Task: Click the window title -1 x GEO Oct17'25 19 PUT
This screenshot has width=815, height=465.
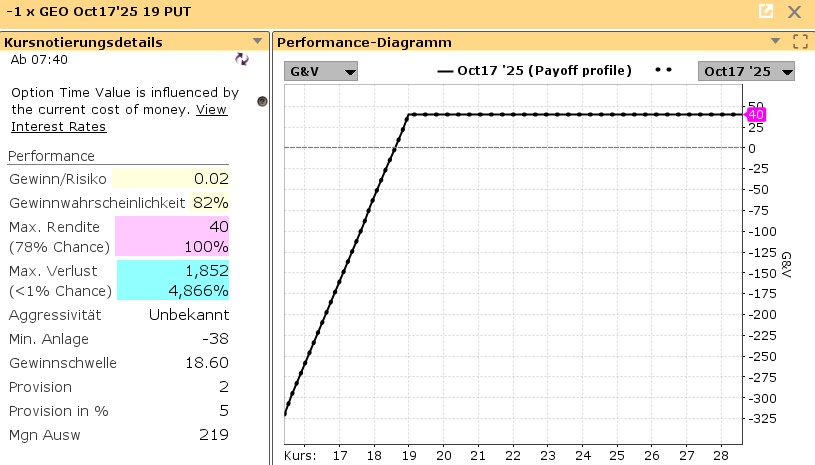Action: tap(98, 11)
